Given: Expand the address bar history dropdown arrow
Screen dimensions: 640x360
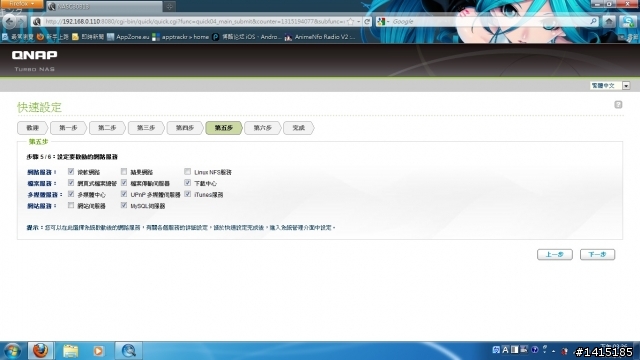Looking at the screenshot, I should pyautogui.click(x=358, y=22).
